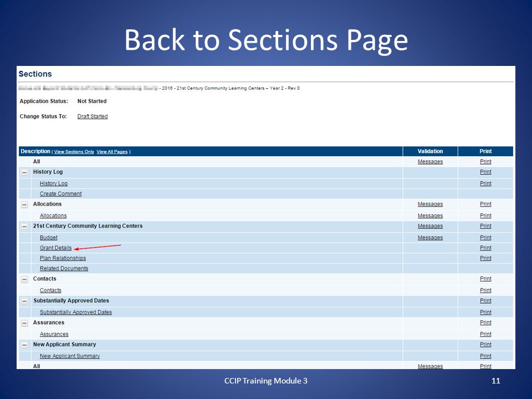Print the Assurances section header
Image resolution: width=532 pixels, height=399 pixels.
tap(485, 323)
